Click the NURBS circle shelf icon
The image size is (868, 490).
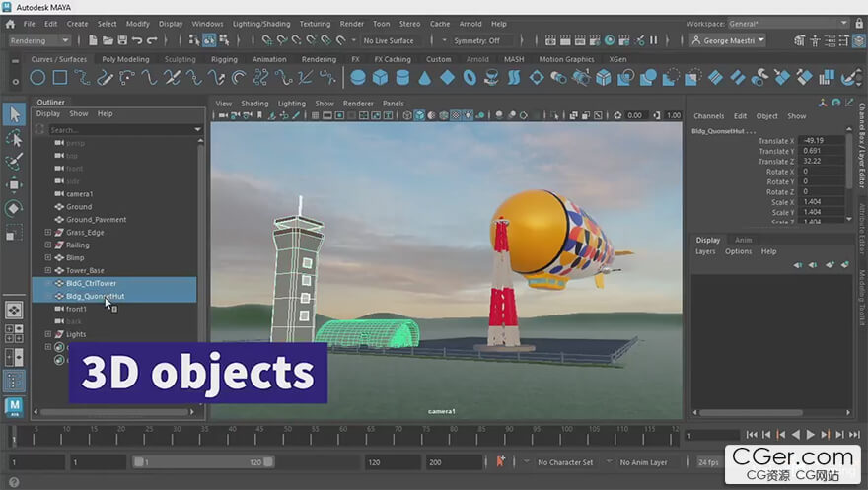(x=37, y=77)
